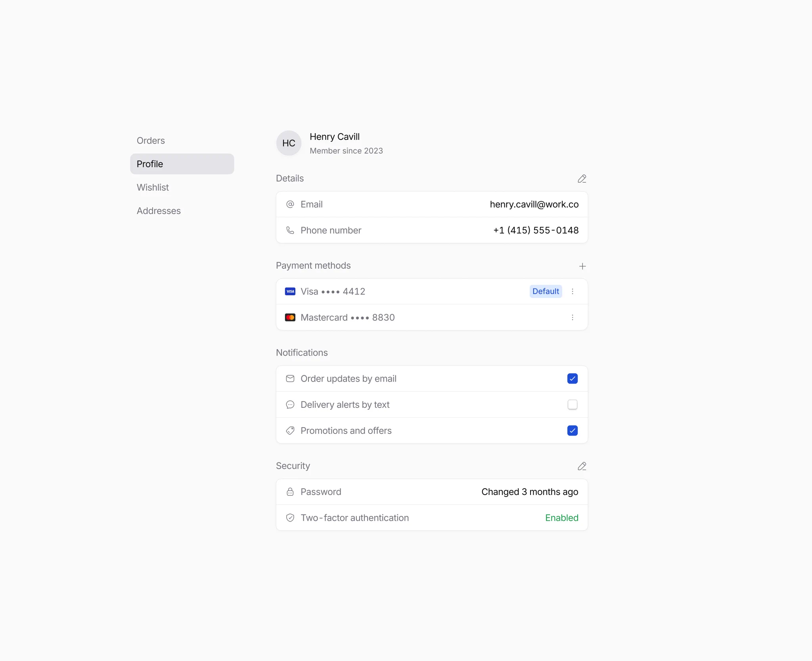
Task: Click the 'Notifications' section heading
Action: (302, 353)
